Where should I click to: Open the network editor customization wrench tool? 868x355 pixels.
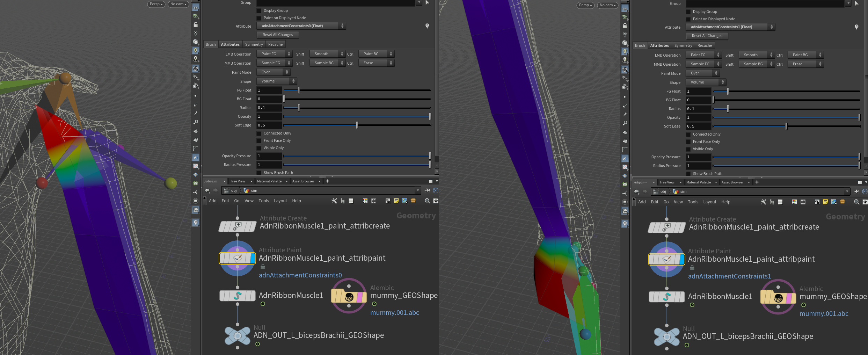click(334, 201)
